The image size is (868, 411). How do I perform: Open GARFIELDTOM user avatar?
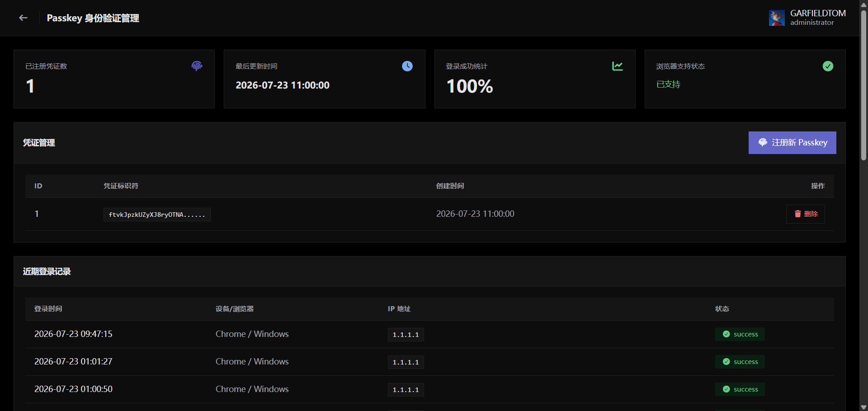click(777, 18)
